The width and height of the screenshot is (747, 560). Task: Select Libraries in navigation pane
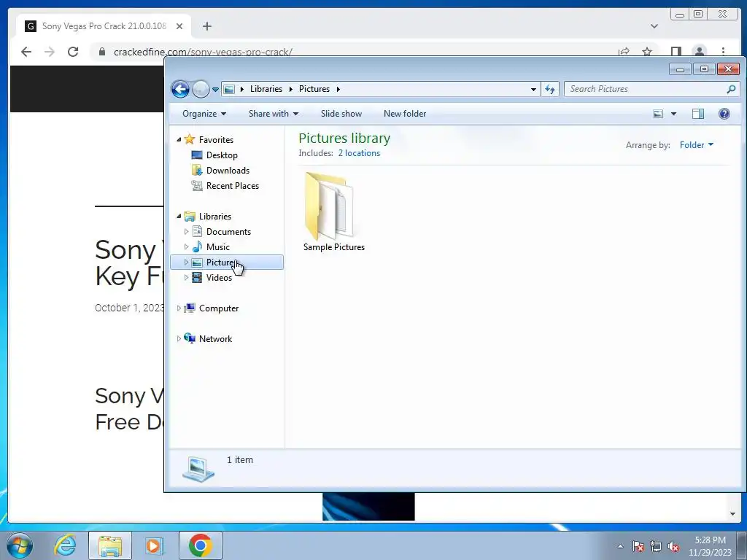pyautogui.click(x=215, y=217)
